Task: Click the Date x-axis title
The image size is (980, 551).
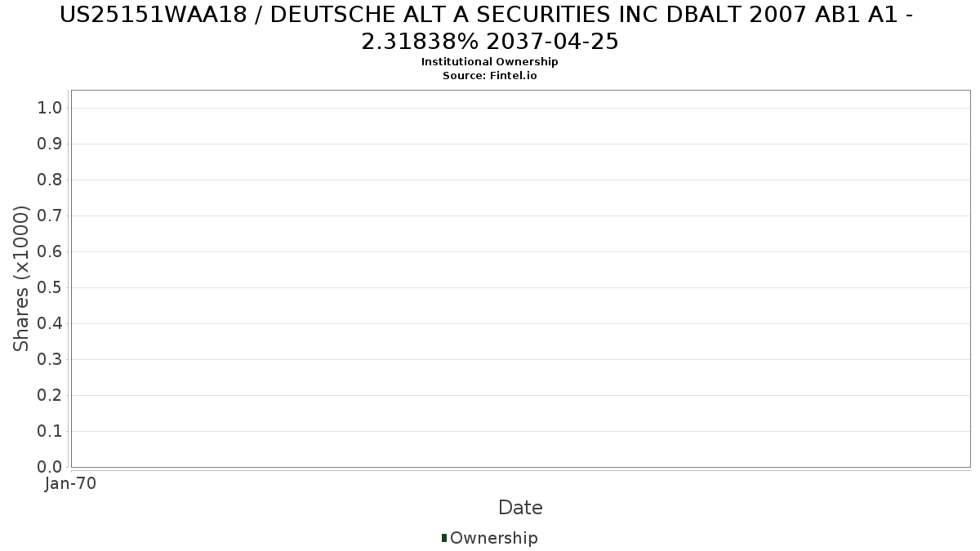Action: (x=520, y=508)
